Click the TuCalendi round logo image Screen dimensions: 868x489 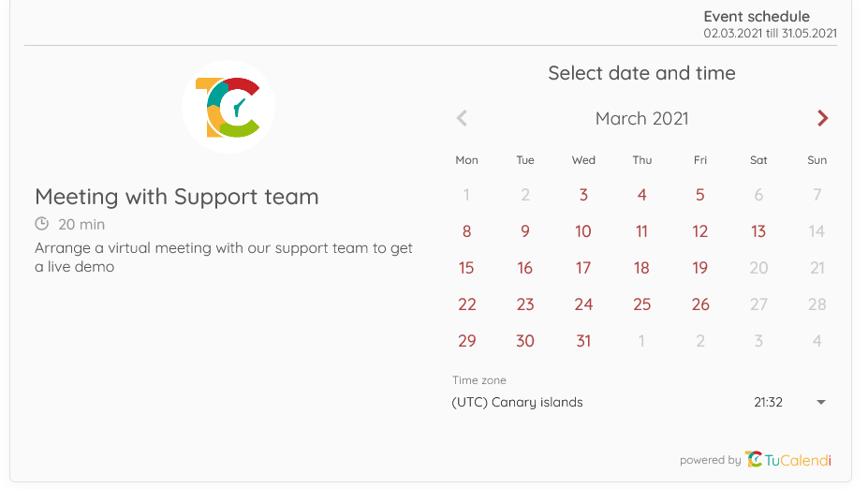(228, 107)
